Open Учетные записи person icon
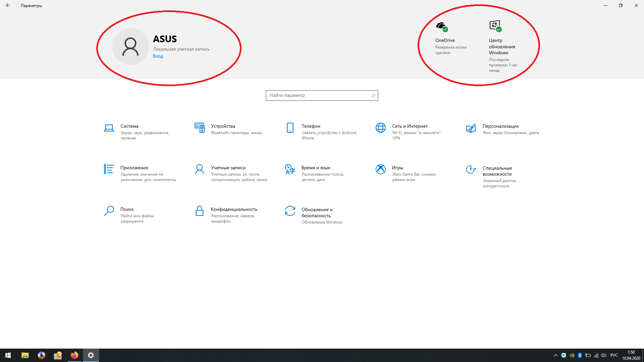 (x=200, y=169)
